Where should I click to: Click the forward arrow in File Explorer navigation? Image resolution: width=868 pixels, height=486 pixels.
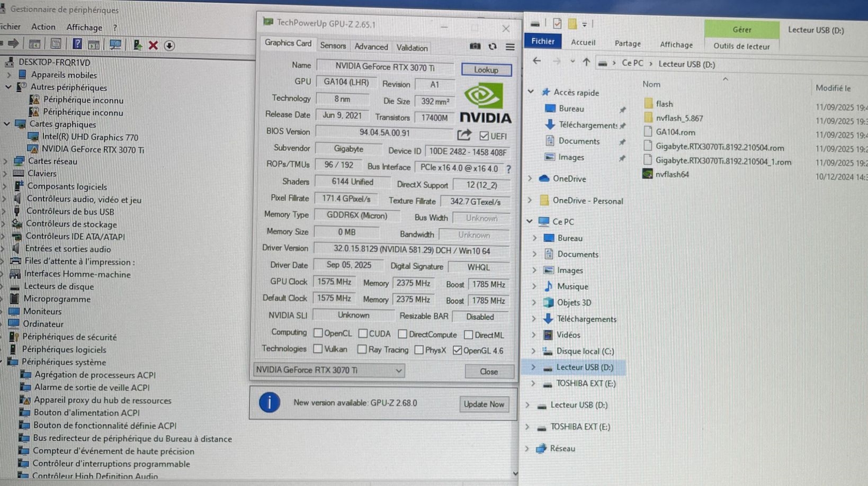557,61
